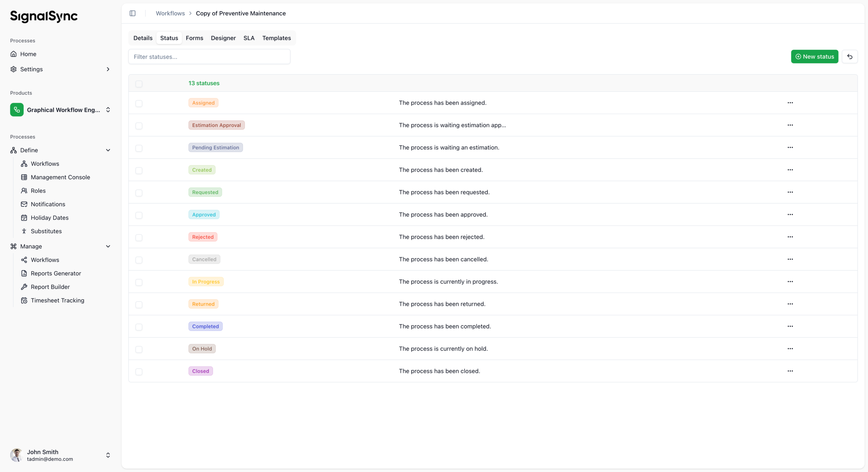868x472 pixels.
Task: Go to Workflows breadcrumb link
Action: (170, 13)
